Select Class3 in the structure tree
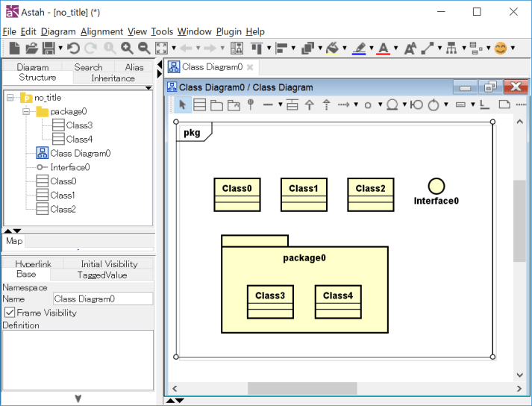The image size is (532, 406). (79, 125)
